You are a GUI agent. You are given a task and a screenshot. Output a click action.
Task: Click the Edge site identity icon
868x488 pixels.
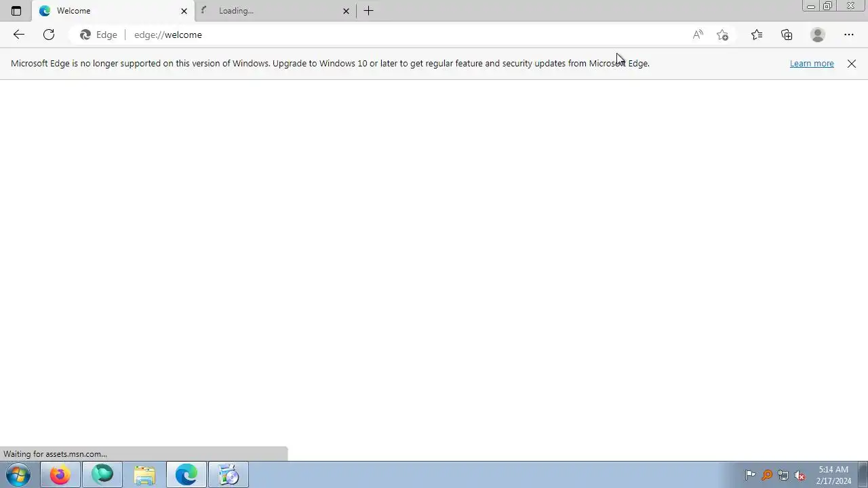pyautogui.click(x=99, y=35)
